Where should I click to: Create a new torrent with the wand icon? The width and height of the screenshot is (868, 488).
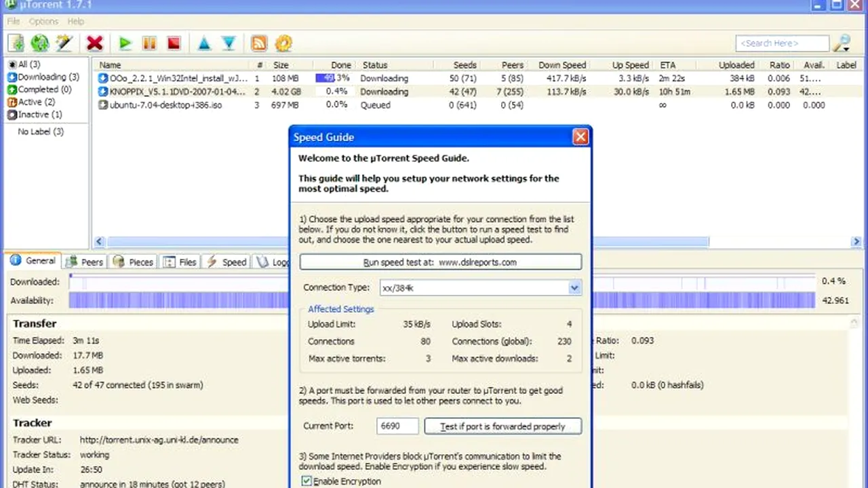point(64,43)
